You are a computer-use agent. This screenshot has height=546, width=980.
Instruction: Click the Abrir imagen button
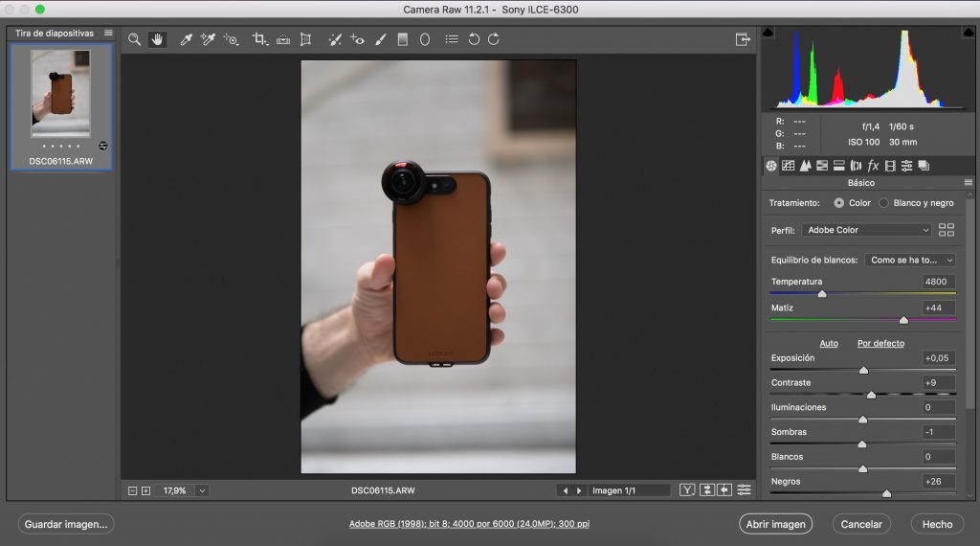[775, 524]
